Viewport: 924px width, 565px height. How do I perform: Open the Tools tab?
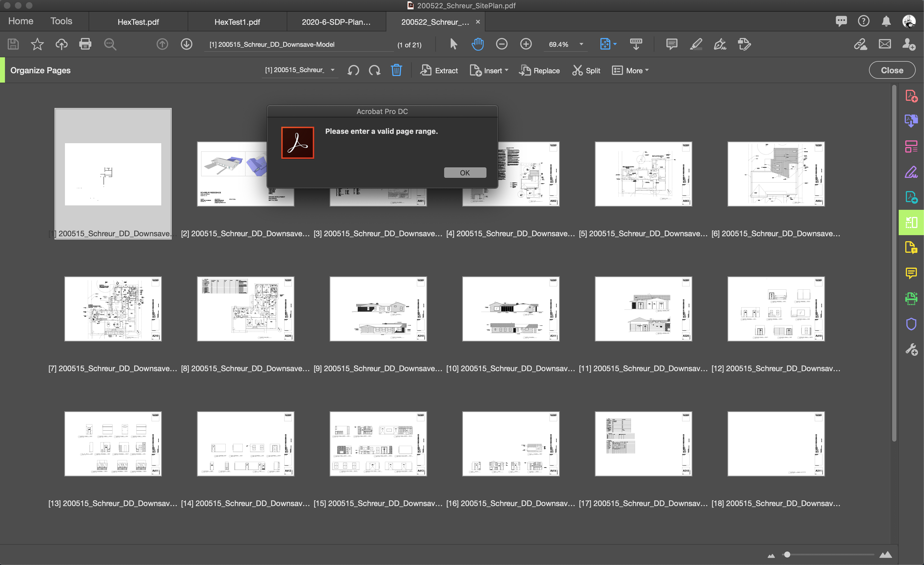tap(61, 21)
